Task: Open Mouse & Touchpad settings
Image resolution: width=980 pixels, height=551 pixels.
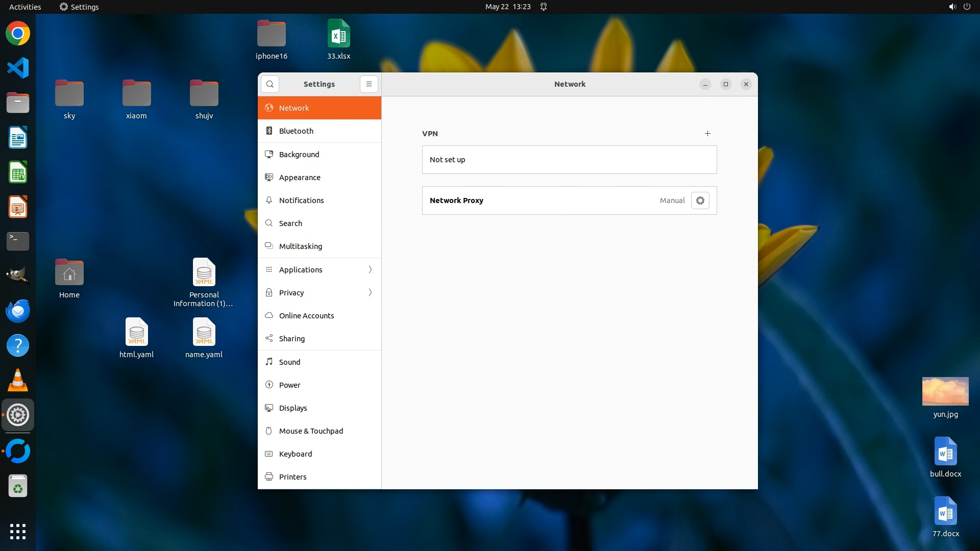Action: [311, 431]
